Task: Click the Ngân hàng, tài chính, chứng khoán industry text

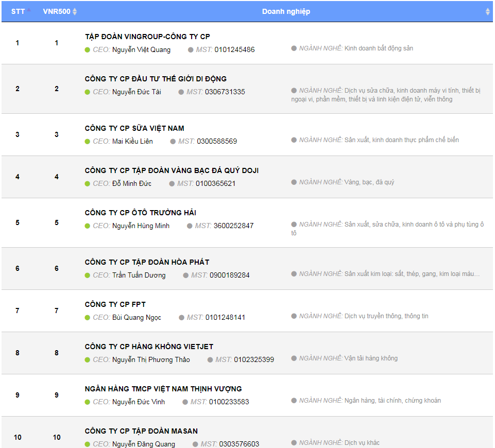Action: (392, 401)
